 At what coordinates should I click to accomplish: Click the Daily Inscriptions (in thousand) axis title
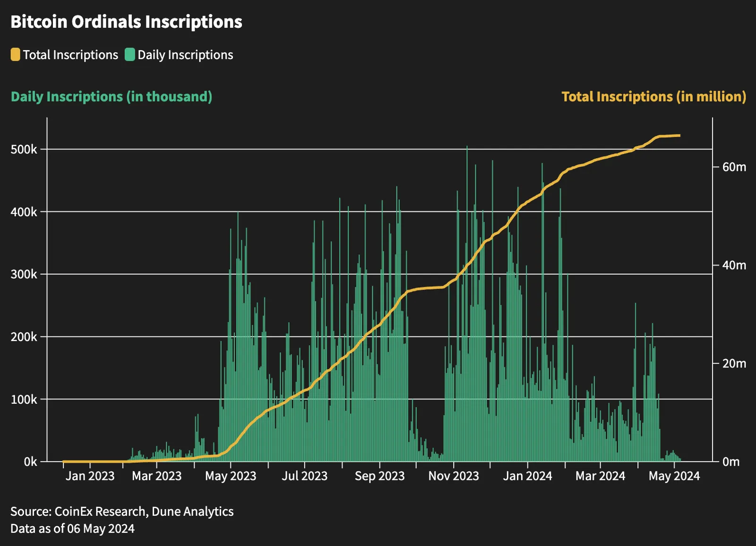click(x=112, y=96)
